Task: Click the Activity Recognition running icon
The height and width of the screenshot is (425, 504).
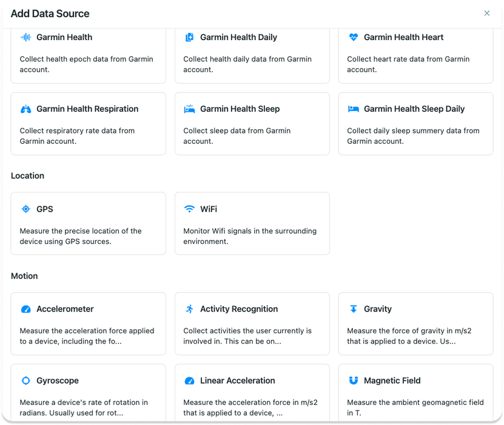Action: click(189, 309)
